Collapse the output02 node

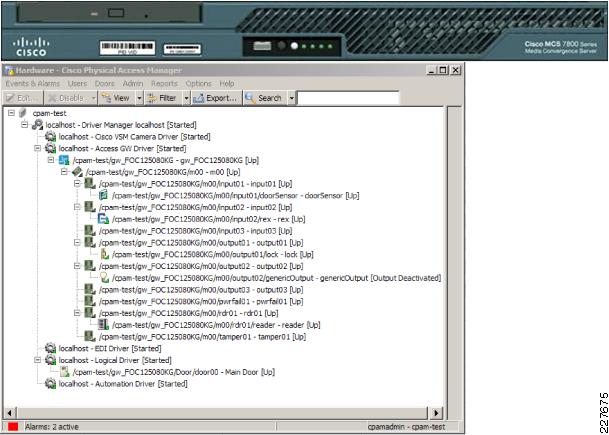point(78,266)
